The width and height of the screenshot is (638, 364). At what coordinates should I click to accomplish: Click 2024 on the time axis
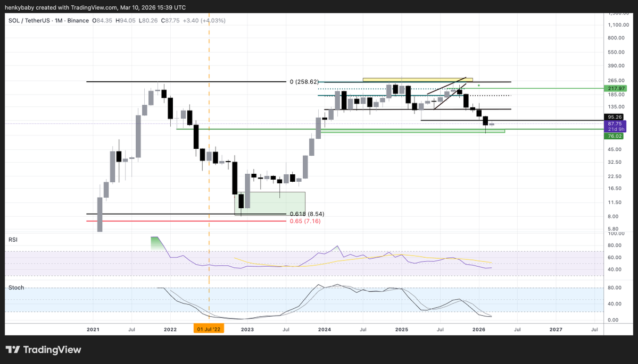point(324,329)
